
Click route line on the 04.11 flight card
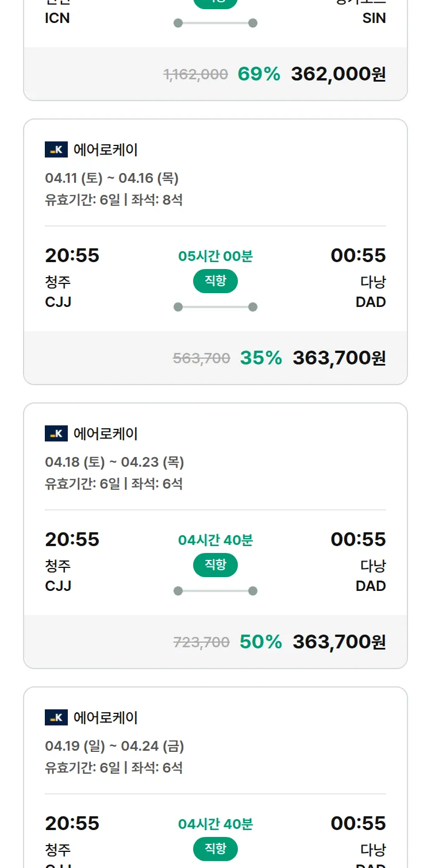click(x=215, y=307)
